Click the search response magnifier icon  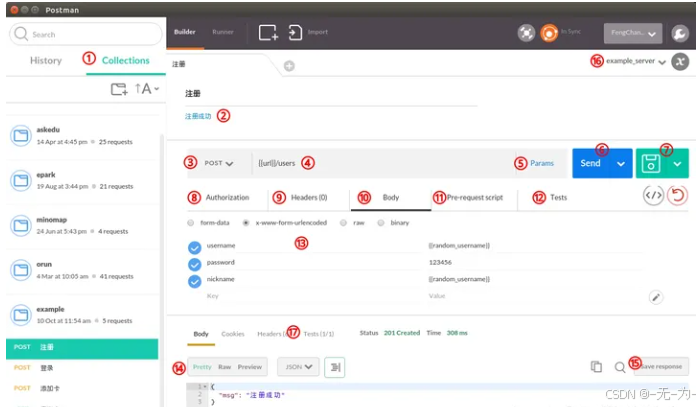pyautogui.click(x=620, y=367)
